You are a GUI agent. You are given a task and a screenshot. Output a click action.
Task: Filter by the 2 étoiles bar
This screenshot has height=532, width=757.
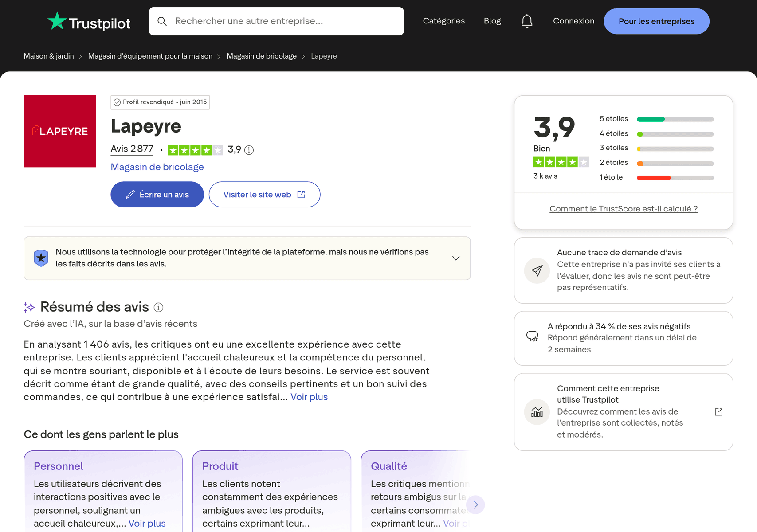tap(675, 164)
